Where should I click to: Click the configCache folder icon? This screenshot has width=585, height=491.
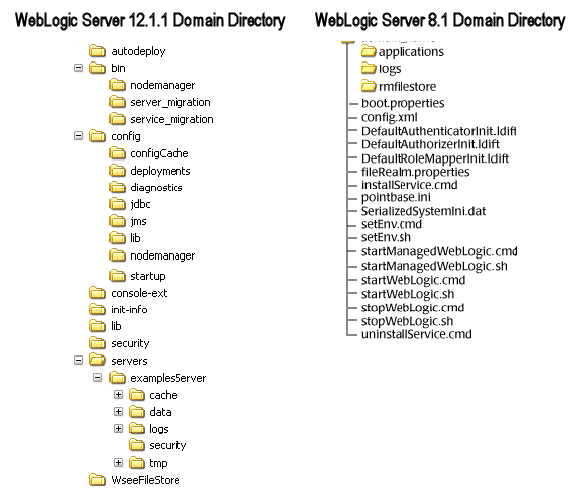(x=117, y=153)
